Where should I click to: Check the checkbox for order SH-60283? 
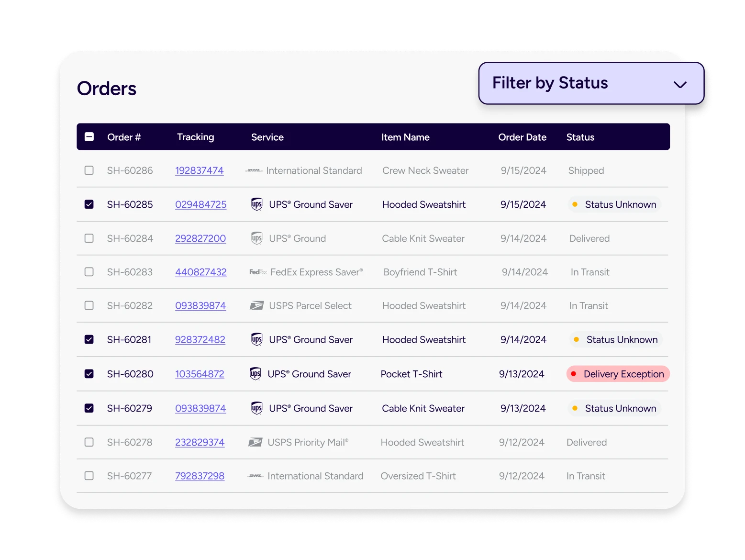[89, 272]
